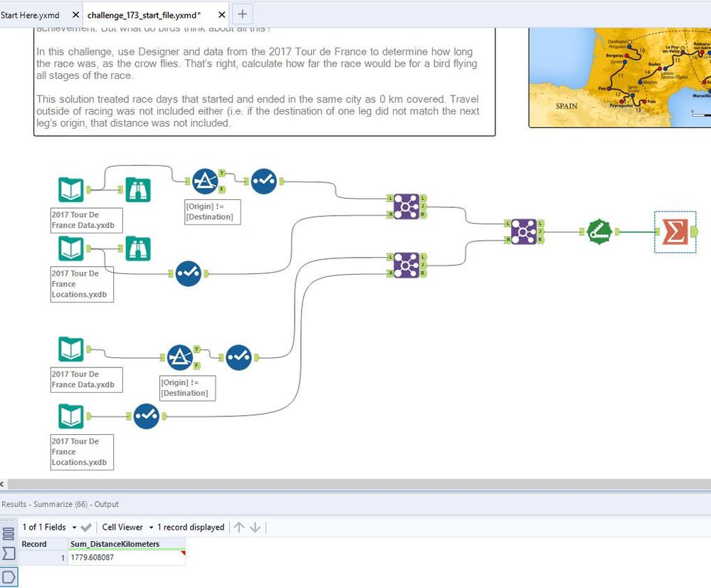The image size is (711, 588).
Task: Click the top '2017 Tour De France Data.yxdb' label
Action: [86, 220]
